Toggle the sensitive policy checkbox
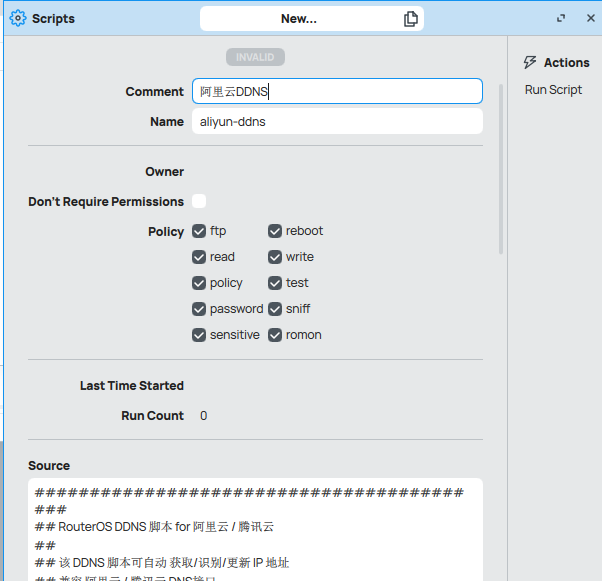Image resolution: width=602 pixels, height=581 pixels. point(199,335)
